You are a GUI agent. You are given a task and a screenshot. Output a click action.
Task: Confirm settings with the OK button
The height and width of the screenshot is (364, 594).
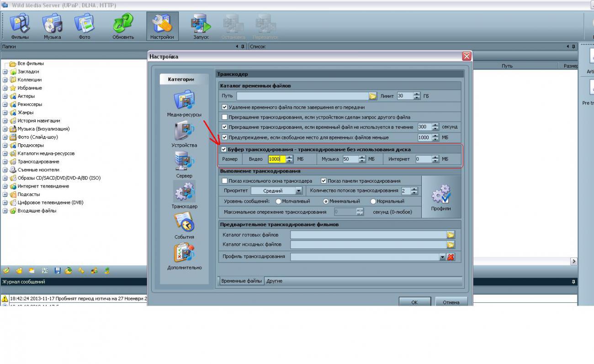coord(414,302)
